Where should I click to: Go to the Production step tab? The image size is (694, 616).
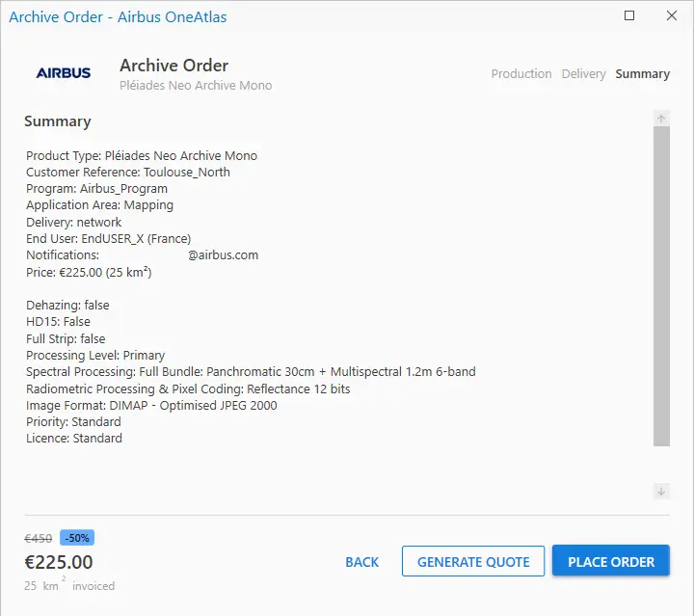(x=521, y=73)
